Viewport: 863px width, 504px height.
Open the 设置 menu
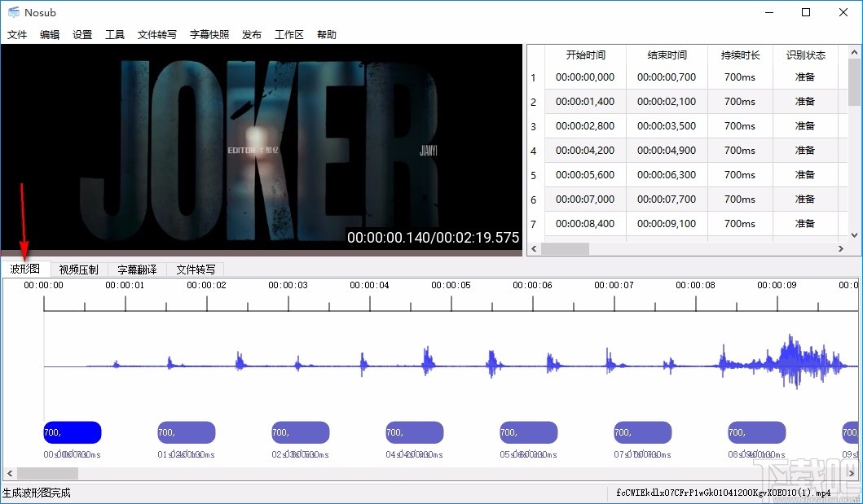point(81,34)
